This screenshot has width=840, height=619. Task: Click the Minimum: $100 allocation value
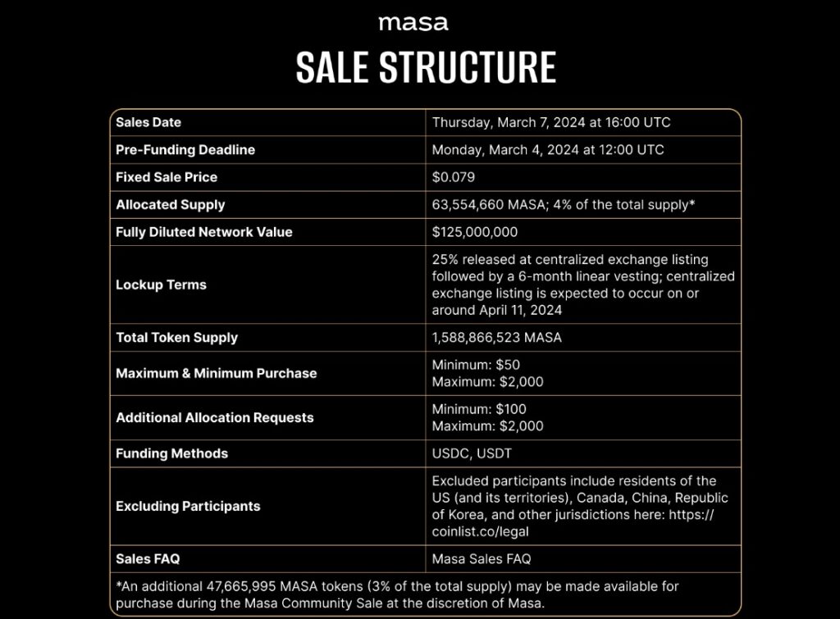pos(479,409)
